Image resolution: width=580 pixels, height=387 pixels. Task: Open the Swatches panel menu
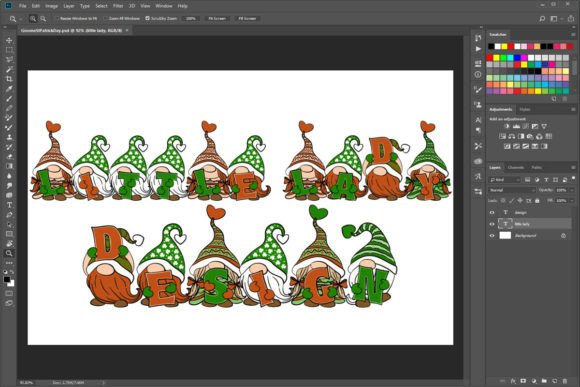pyautogui.click(x=573, y=35)
